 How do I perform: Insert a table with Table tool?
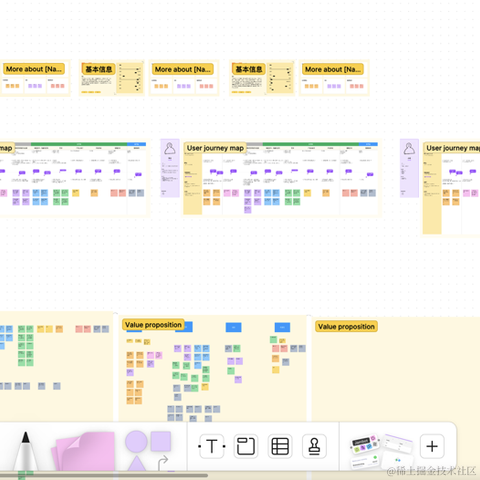coord(280,446)
